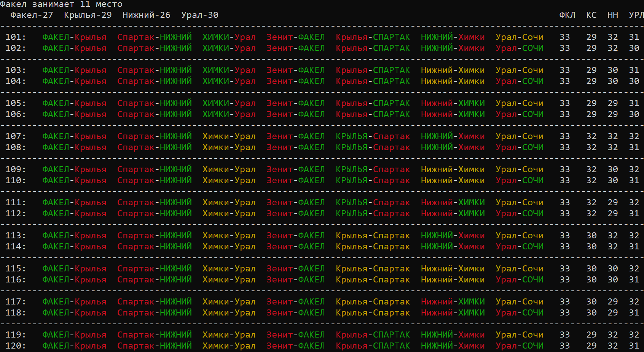Screen dimensions: 644x352
Task: Click the 'КС' column header
Action: (x=591, y=15)
